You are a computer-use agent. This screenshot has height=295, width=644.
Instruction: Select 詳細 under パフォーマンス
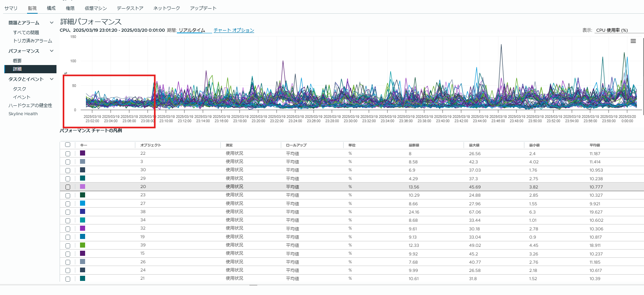click(30, 69)
